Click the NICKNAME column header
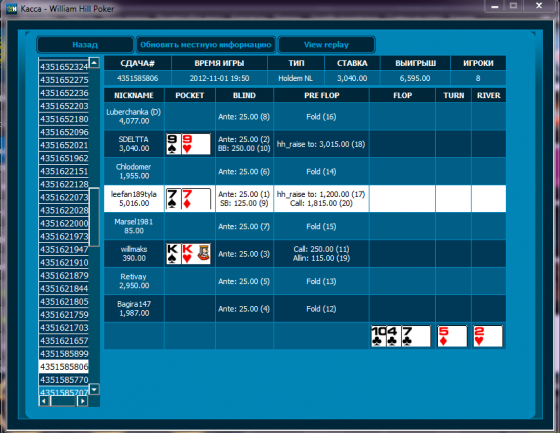This screenshot has height=433, width=560. [134, 95]
